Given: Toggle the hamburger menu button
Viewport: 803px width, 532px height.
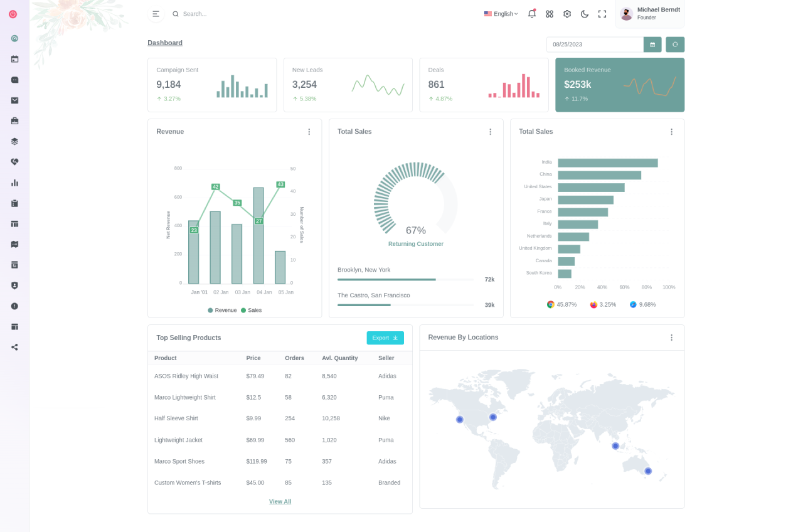Looking at the screenshot, I should point(156,14).
